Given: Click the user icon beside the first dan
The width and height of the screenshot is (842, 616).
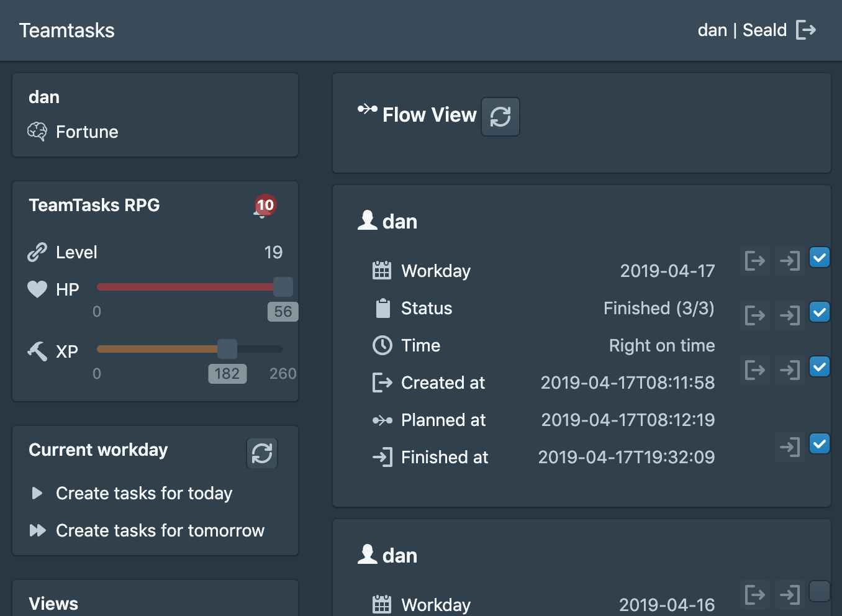Looking at the screenshot, I should 368,220.
